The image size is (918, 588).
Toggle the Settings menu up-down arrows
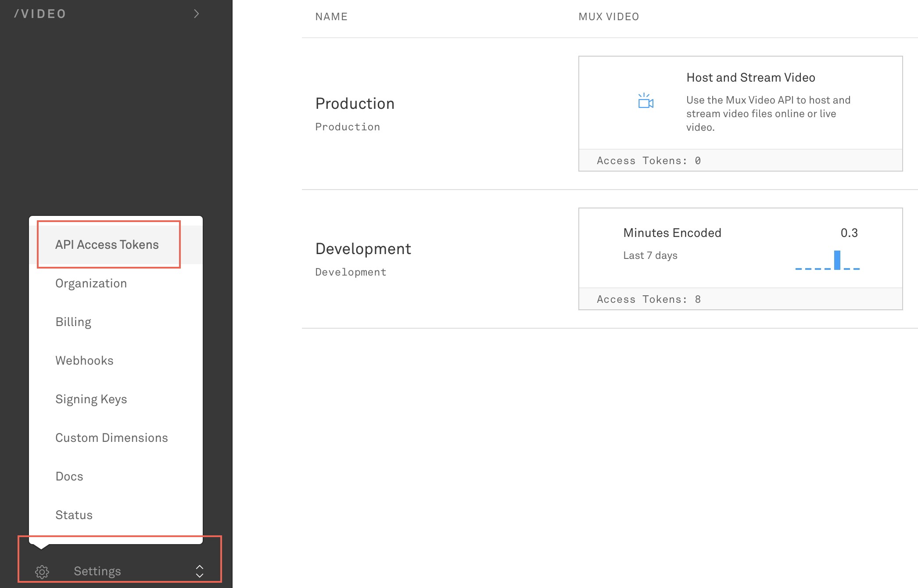pyautogui.click(x=200, y=571)
